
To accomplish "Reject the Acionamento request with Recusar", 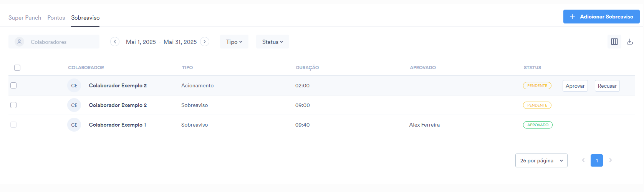I will point(607,86).
